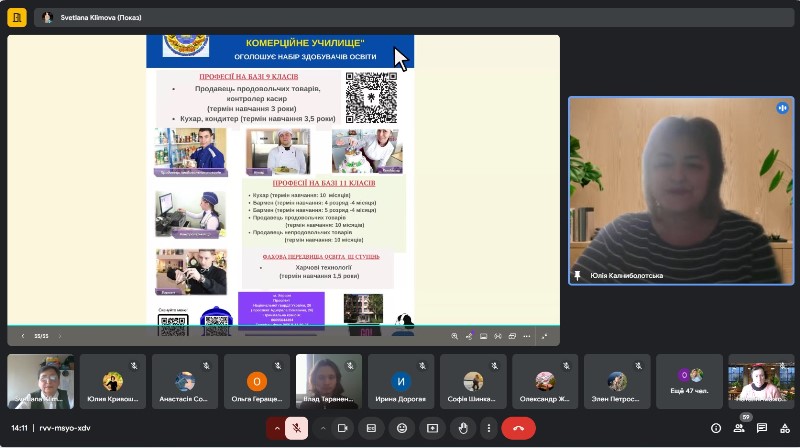Turn on the camera
Viewport: 800px width, 448px height.
(x=342, y=428)
